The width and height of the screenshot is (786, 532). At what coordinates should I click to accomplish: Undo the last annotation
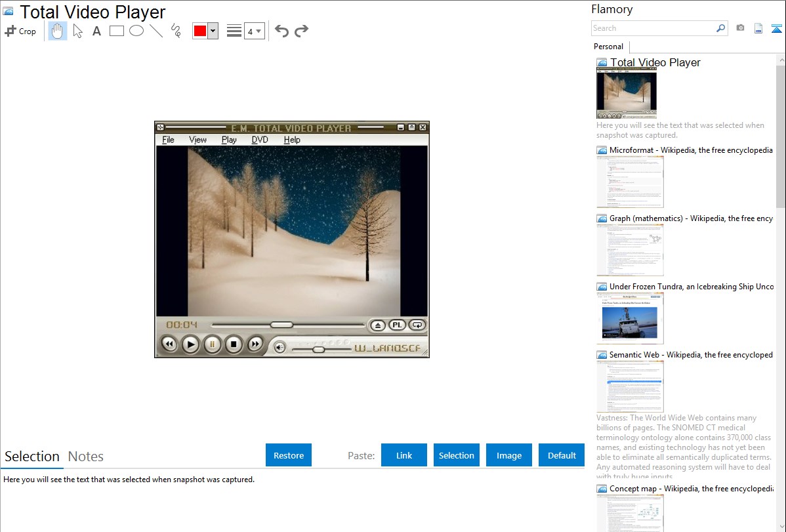(x=281, y=31)
